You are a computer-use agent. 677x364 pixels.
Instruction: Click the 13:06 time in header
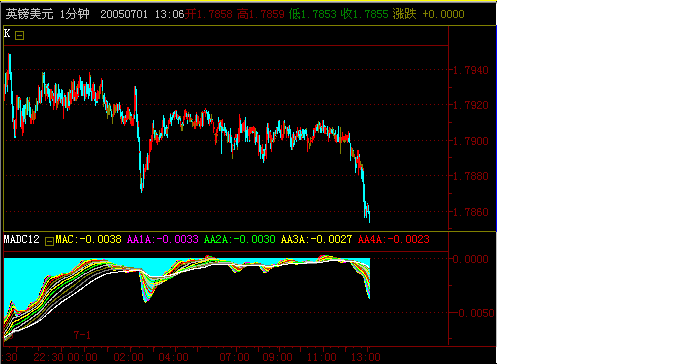click(169, 14)
